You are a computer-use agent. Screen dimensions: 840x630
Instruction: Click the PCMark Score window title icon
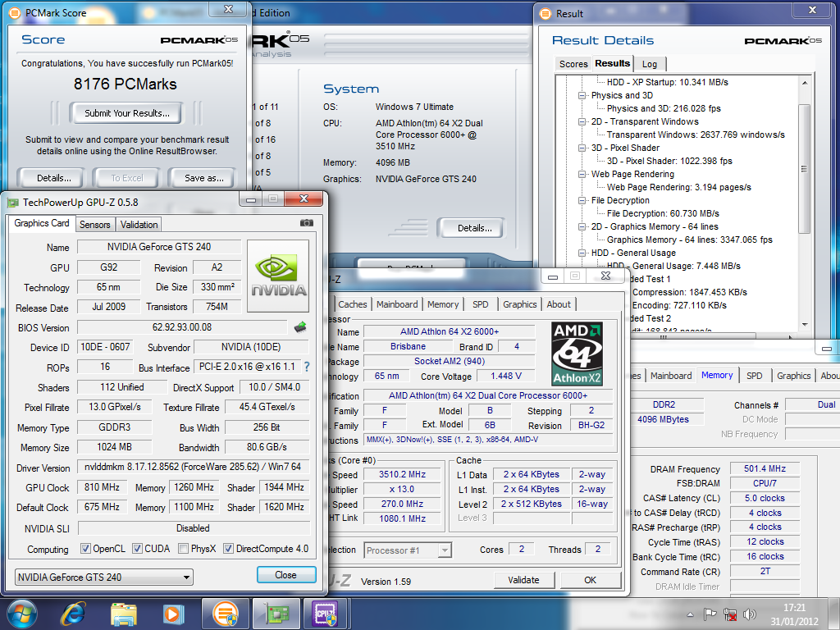(x=15, y=13)
